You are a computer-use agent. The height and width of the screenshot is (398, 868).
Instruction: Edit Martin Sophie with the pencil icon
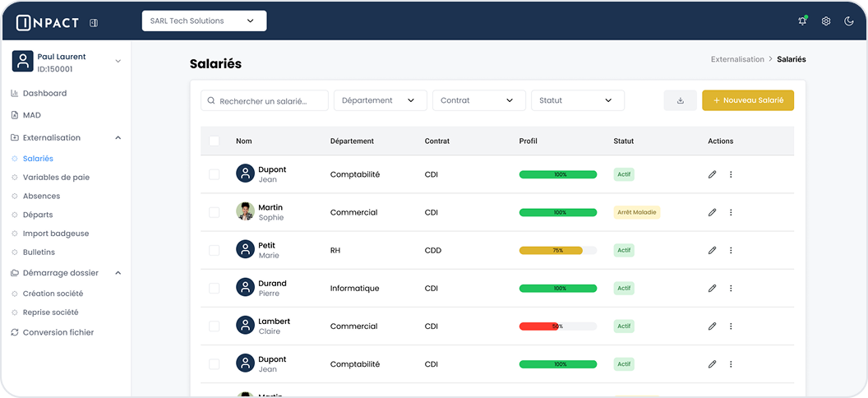[712, 212]
